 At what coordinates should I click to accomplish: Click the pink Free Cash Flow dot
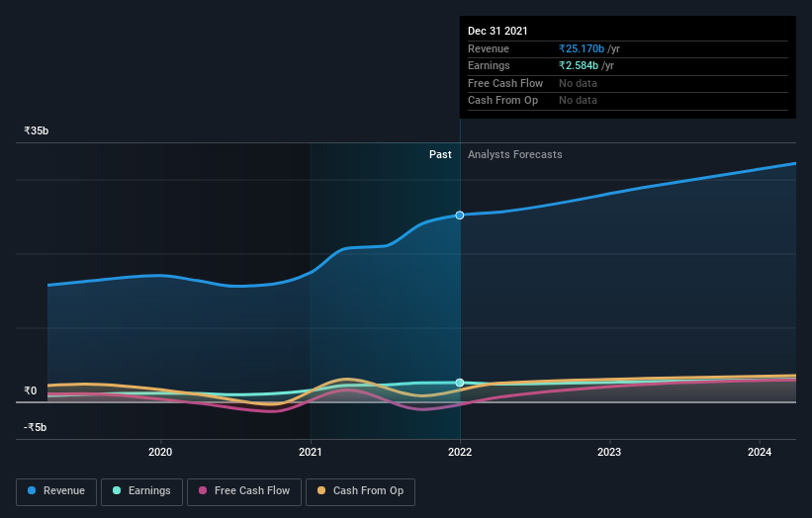[x=203, y=490]
